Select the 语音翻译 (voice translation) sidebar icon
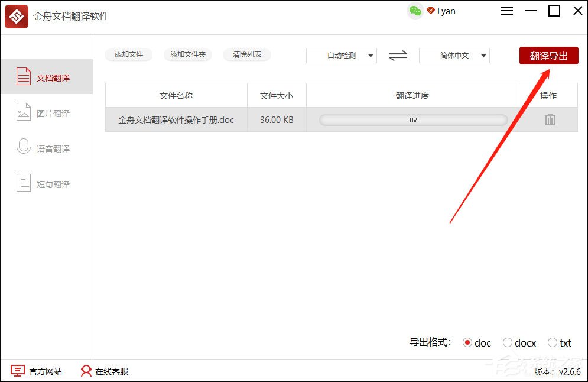 47,148
